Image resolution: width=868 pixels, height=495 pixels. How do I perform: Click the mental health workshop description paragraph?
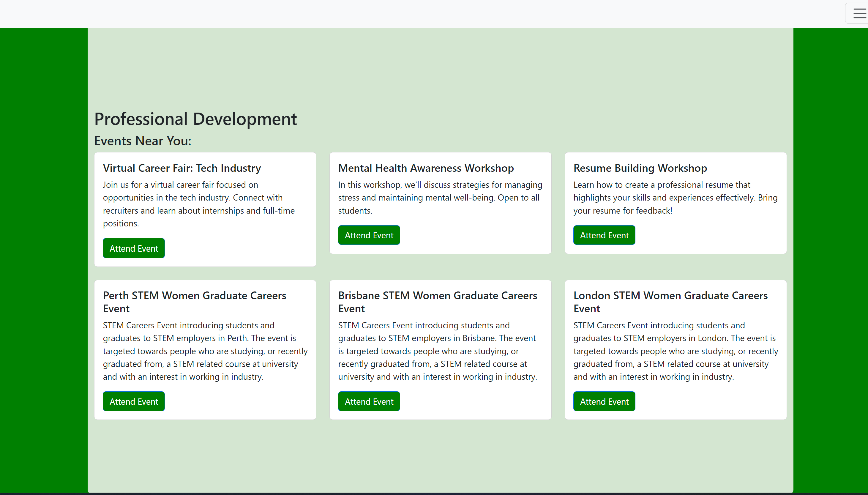(x=440, y=198)
